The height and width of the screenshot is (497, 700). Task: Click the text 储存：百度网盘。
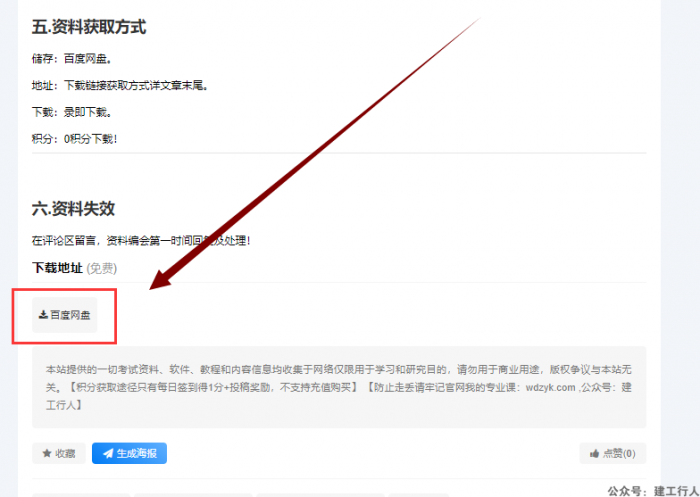[71, 58]
